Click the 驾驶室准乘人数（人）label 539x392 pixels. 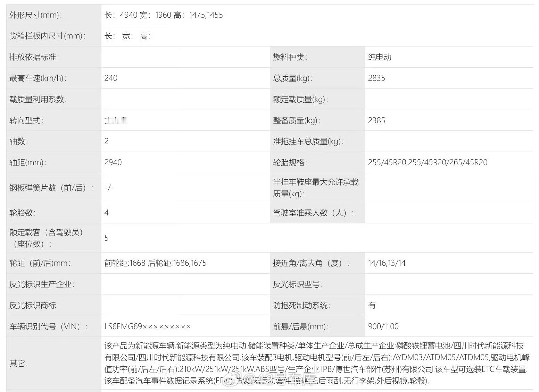(314, 213)
